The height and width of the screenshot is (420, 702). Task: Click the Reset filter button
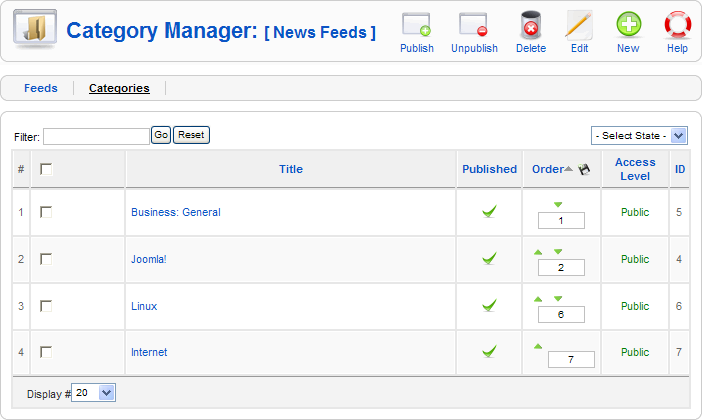(x=191, y=134)
